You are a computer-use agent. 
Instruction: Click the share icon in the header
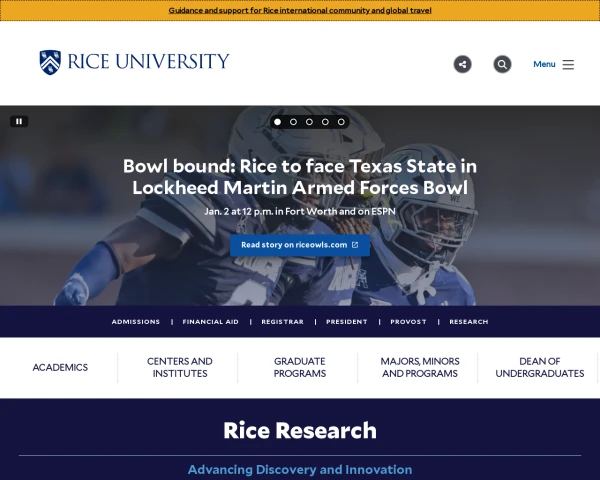point(462,64)
